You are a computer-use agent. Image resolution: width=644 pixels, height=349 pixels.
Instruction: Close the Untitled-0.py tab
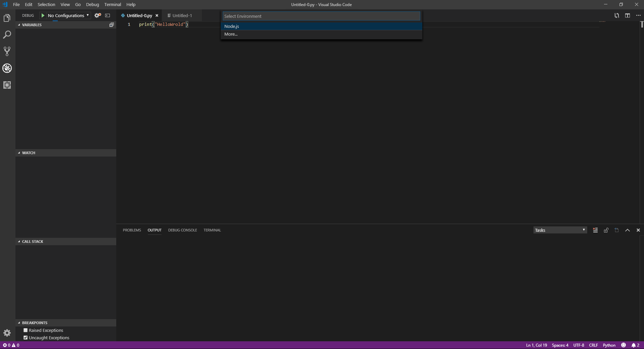point(157,15)
